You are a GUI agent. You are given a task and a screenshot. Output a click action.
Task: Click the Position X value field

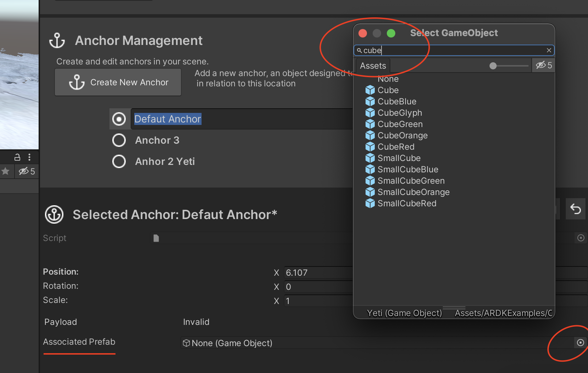pyautogui.click(x=318, y=272)
